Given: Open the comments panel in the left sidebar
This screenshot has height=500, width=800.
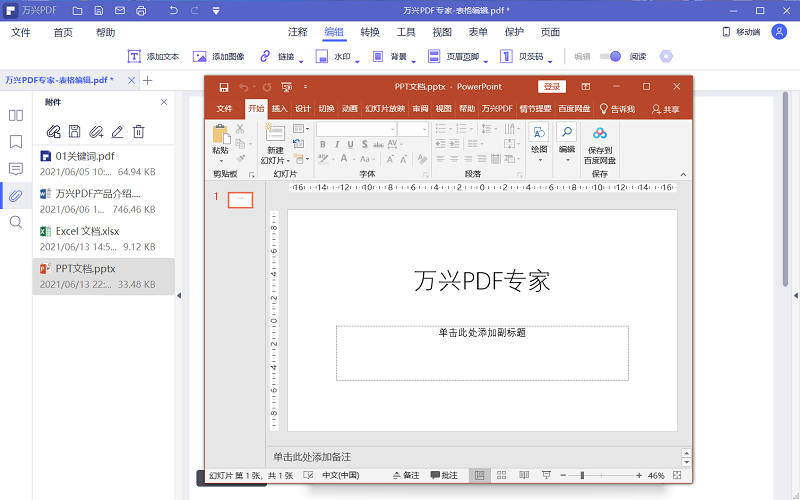Looking at the screenshot, I should [16, 168].
